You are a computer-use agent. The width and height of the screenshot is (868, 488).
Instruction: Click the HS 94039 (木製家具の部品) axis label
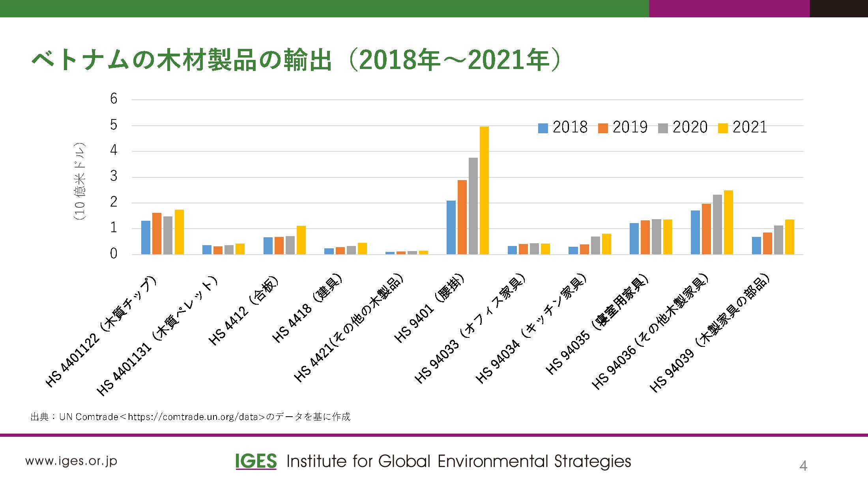pyautogui.click(x=710, y=333)
